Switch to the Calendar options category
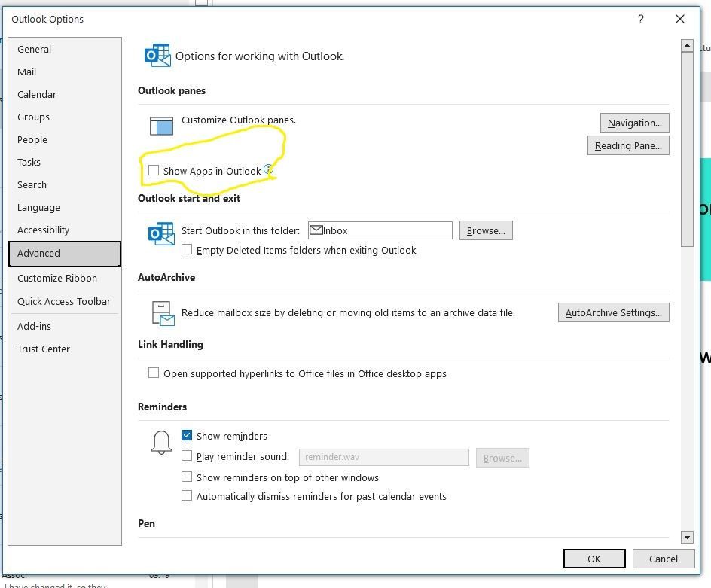The height and width of the screenshot is (588, 711). point(65,95)
